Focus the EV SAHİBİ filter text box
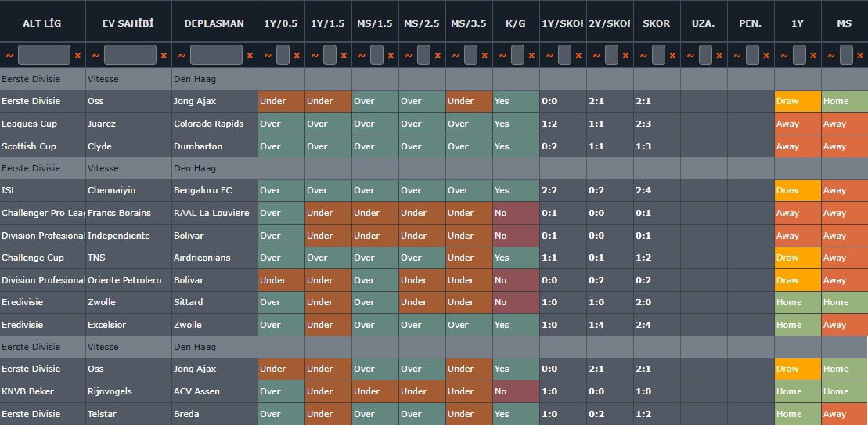The image size is (868, 425). 130,56
